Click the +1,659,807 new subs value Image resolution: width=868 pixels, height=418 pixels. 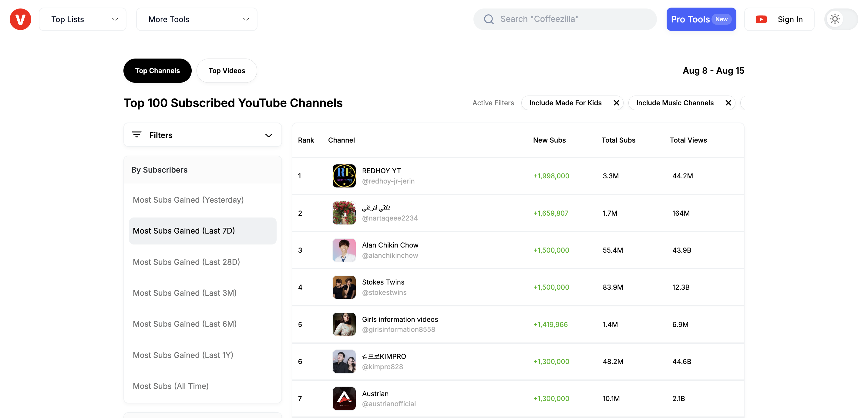point(550,213)
